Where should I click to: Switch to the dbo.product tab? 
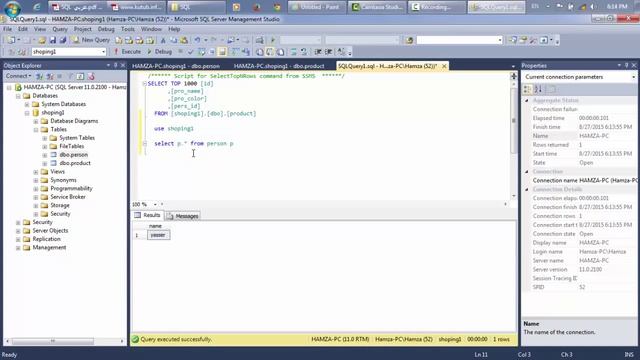tap(279, 66)
